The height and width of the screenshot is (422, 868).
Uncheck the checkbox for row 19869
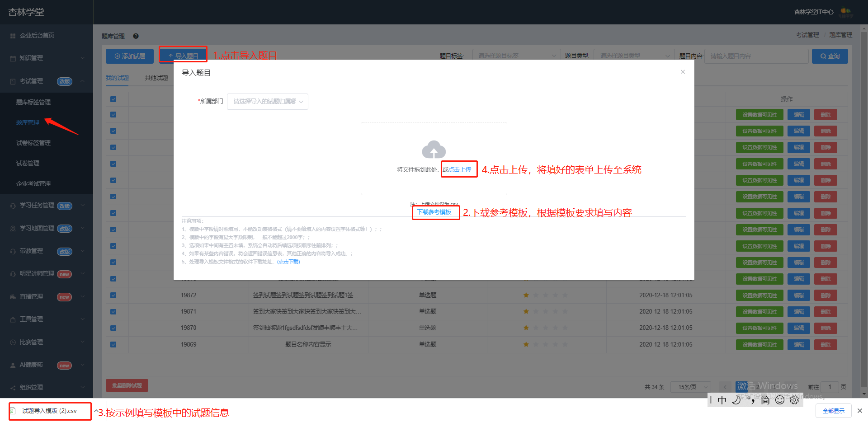click(113, 345)
